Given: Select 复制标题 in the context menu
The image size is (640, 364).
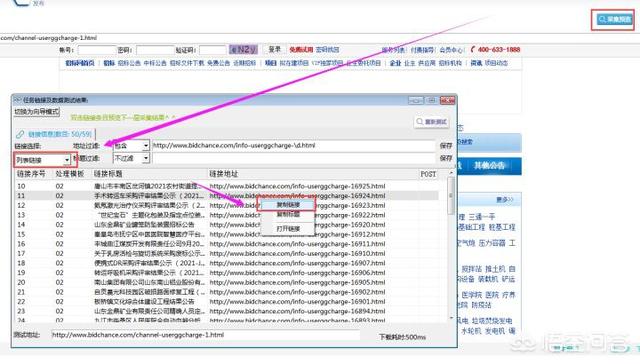Looking at the screenshot, I should coord(288,214).
